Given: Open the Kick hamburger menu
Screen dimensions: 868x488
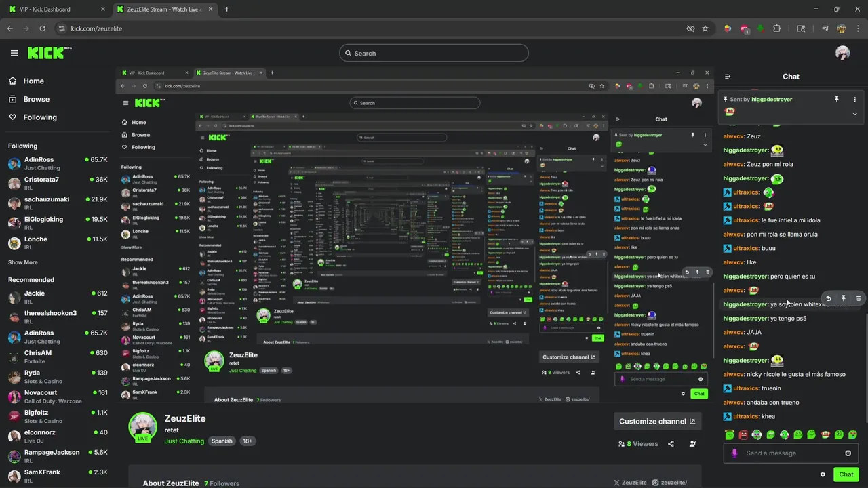Looking at the screenshot, I should 14,53.
